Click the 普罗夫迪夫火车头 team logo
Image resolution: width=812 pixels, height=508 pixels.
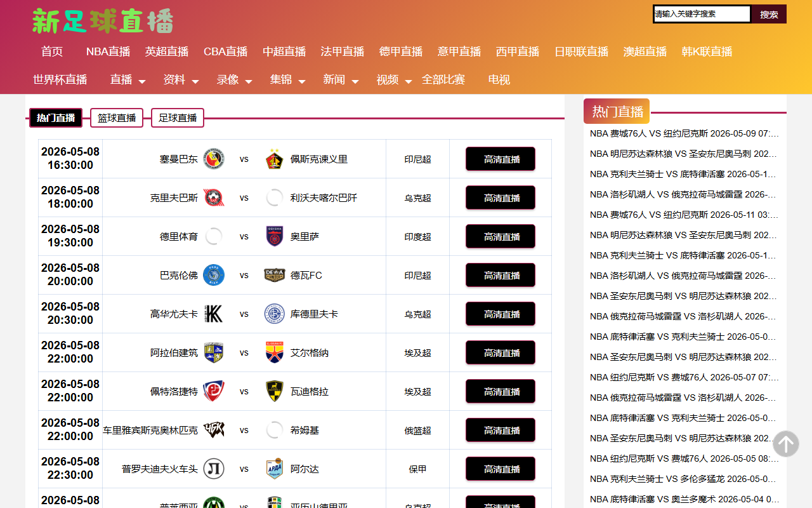coord(214,469)
